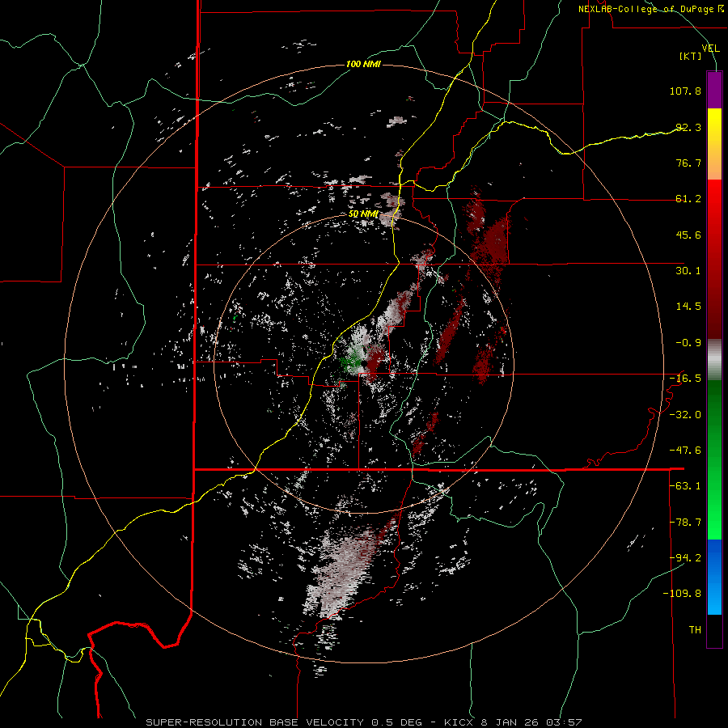Click the 100 NMI range ring label
This screenshot has height=728, width=728.
(363, 64)
